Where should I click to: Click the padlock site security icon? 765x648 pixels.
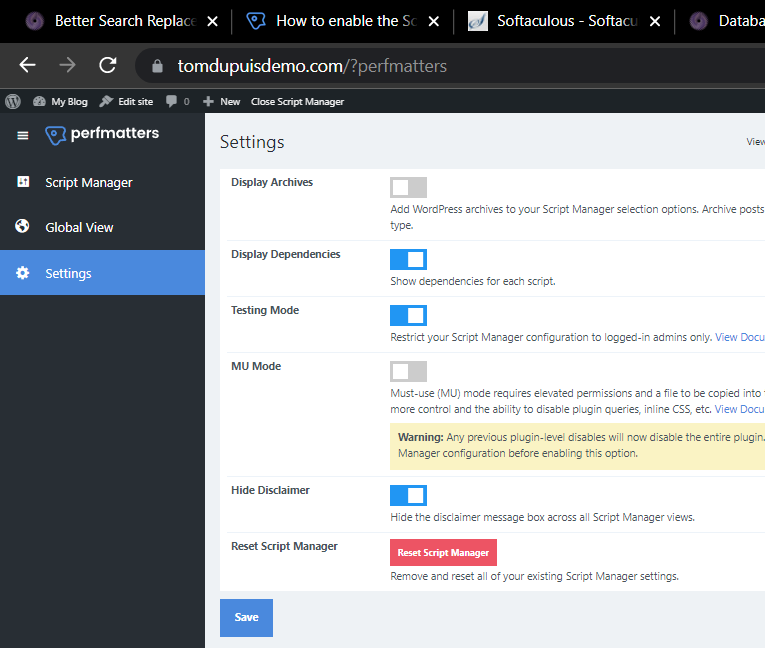pos(156,67)
